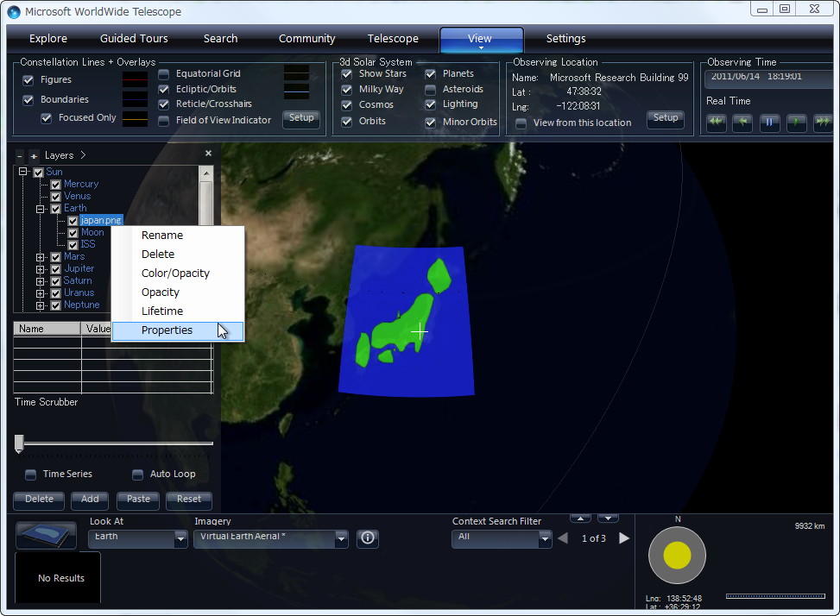Image resolution: width=840 pixels, height=616 pixels.
Task: Click the play forward time arrow
Action: tap(794, 123)
